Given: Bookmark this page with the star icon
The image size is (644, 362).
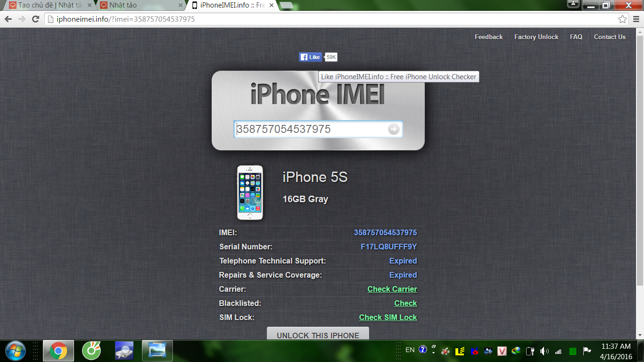Looking at the screenshot, I should tap(622, 19).
